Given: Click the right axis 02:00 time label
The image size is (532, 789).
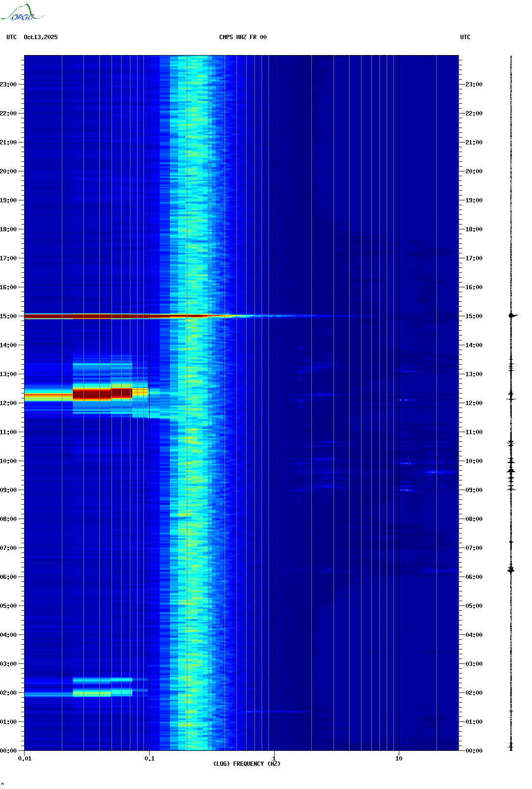Looking at the screenshot, I should click(x=474, y=693).
